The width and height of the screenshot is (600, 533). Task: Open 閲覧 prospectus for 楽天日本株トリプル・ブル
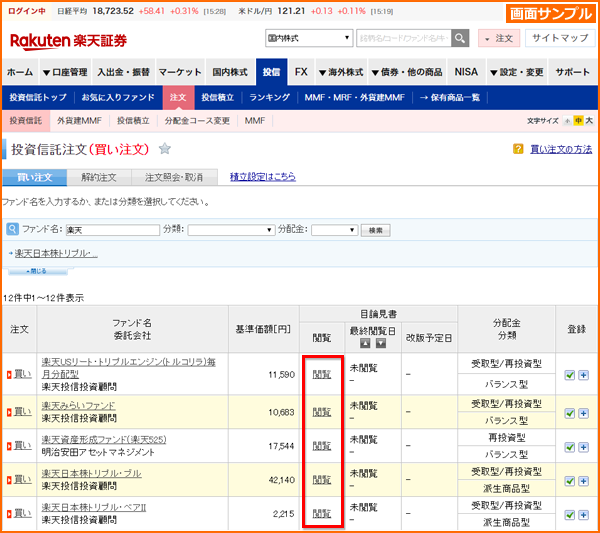[x=322, y=479]
